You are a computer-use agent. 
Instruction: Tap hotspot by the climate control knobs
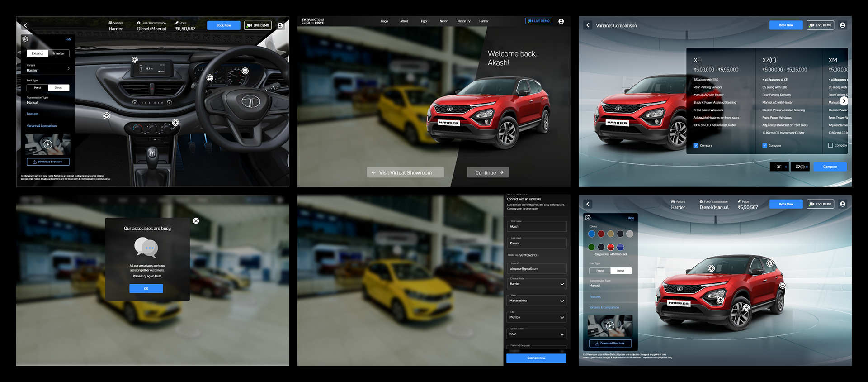coord(175,123)
